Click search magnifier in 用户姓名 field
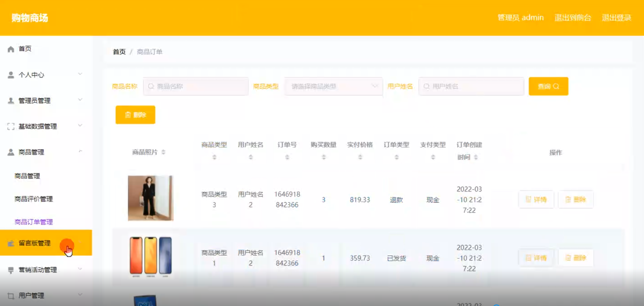 click(x=426, y=86)
